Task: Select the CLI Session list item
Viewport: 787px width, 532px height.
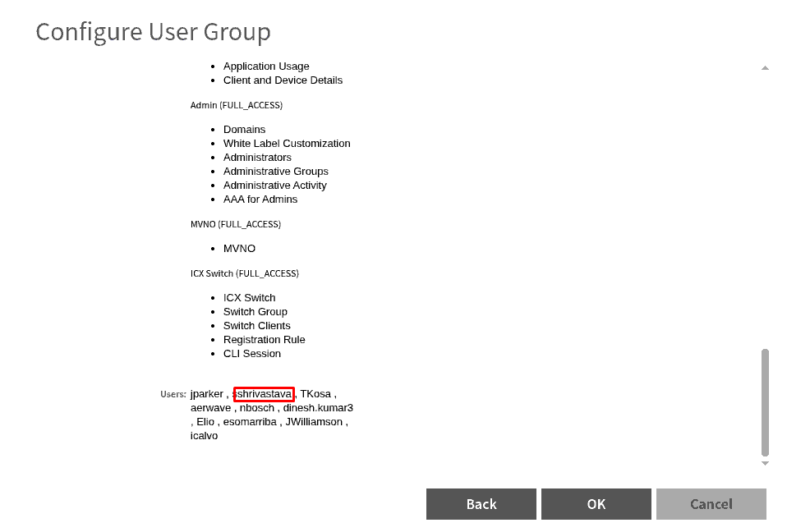Action: (x=252, y=354)
